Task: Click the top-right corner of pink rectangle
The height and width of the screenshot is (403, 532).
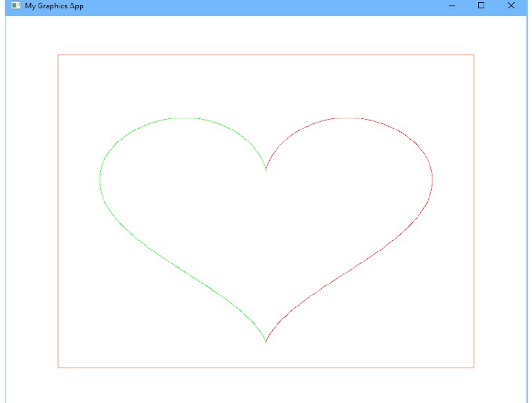Action: 473,55
